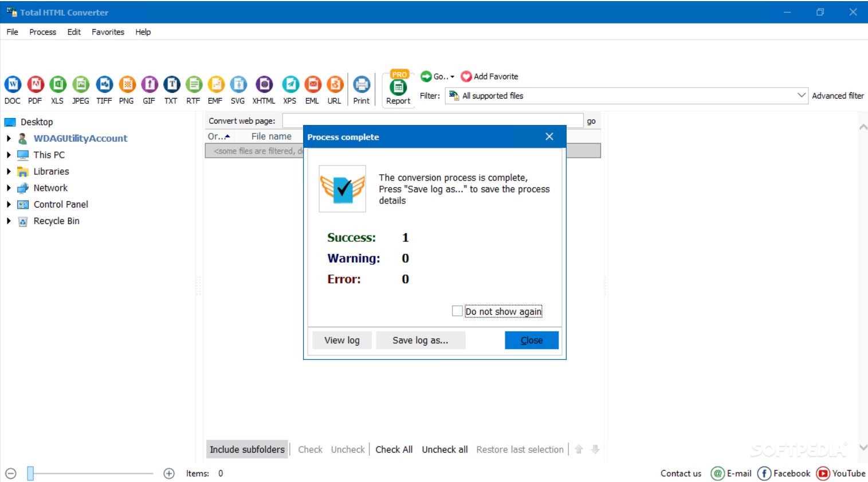Open the PRO Report tool
Image resolution: width=868 pixels, height=482 pixels.
[398, 87]
